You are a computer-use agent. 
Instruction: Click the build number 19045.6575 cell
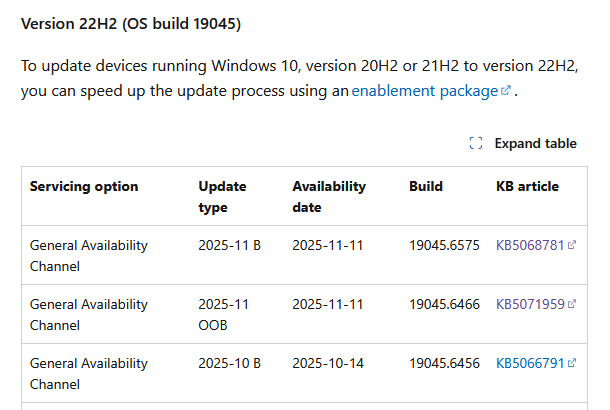tap(444, 245)
